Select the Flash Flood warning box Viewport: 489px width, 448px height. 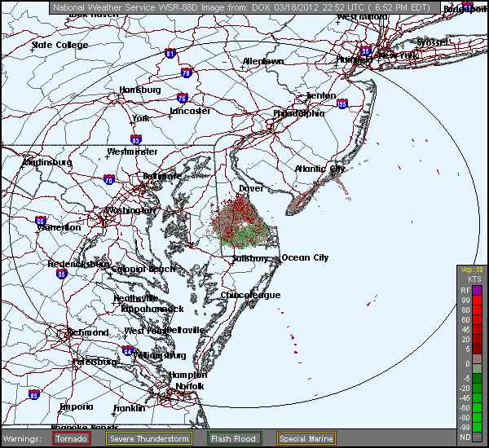tap(234, 438)
